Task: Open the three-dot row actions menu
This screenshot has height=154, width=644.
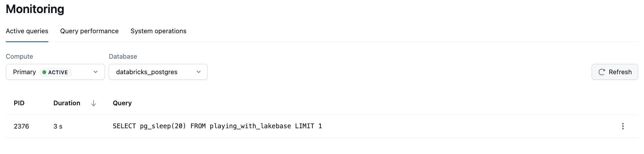Action: click(x=623, y=126)
